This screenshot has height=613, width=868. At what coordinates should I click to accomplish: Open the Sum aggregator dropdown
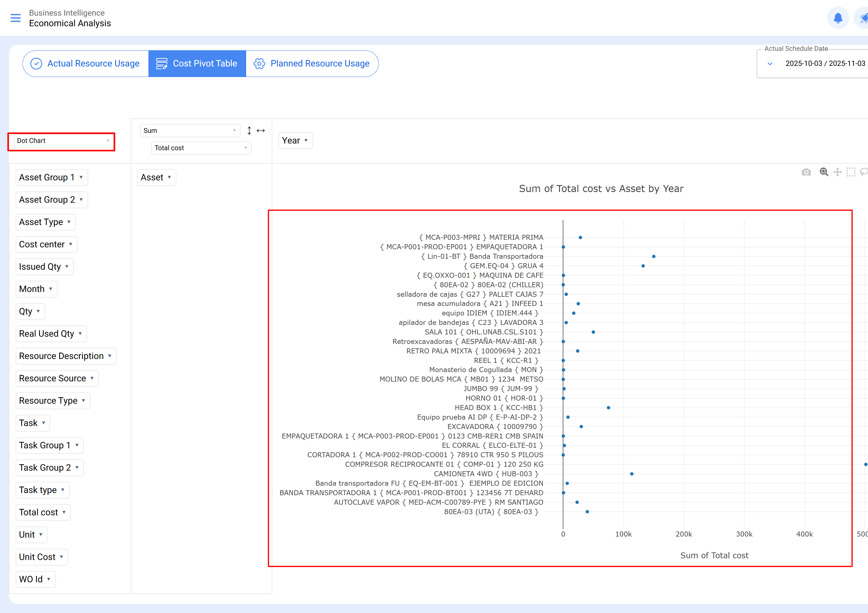coord(189,131)
